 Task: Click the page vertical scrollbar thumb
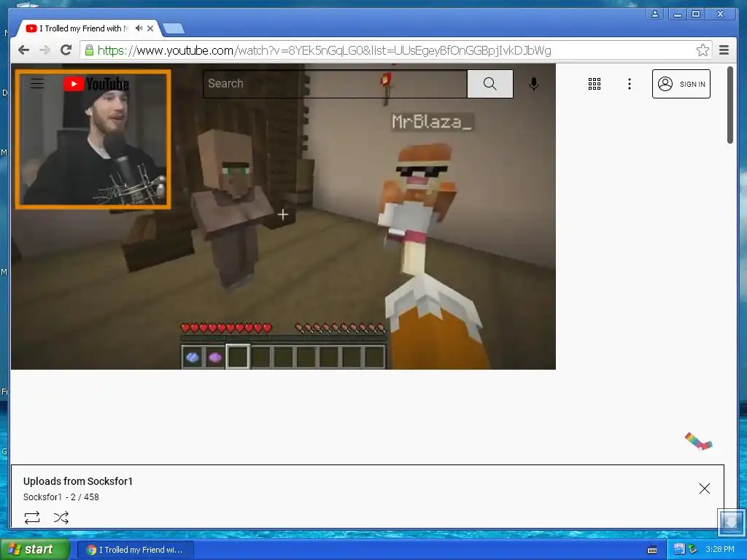click(x=729, y=105)
